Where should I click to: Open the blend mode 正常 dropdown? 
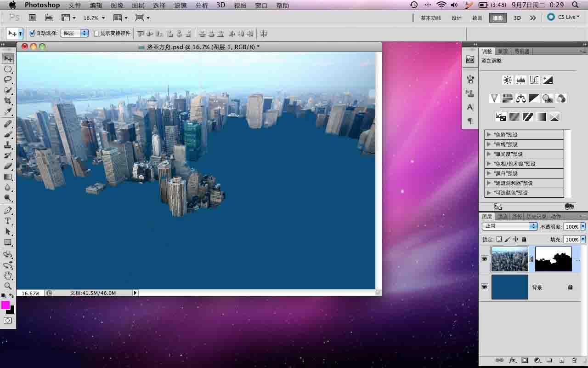(x=509, y=226)
